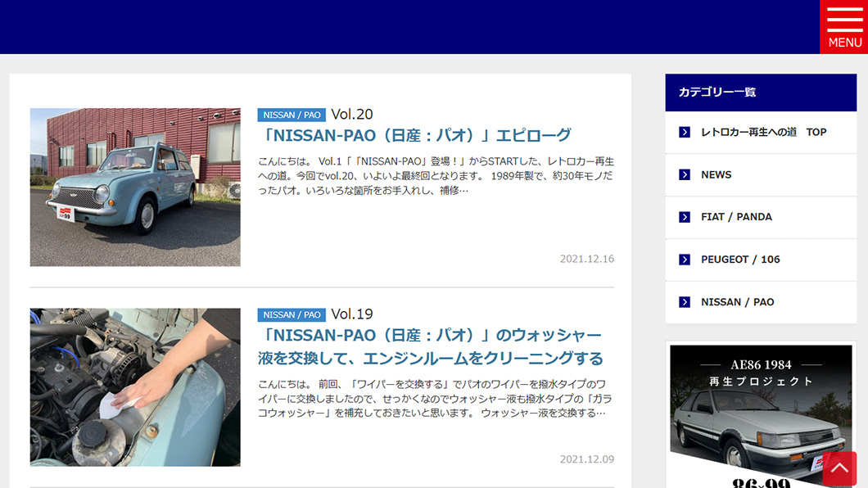The image size is (868, 488).
Task: Click the blue Nissan Pao car thumbnail
Action: click(135, 187)
